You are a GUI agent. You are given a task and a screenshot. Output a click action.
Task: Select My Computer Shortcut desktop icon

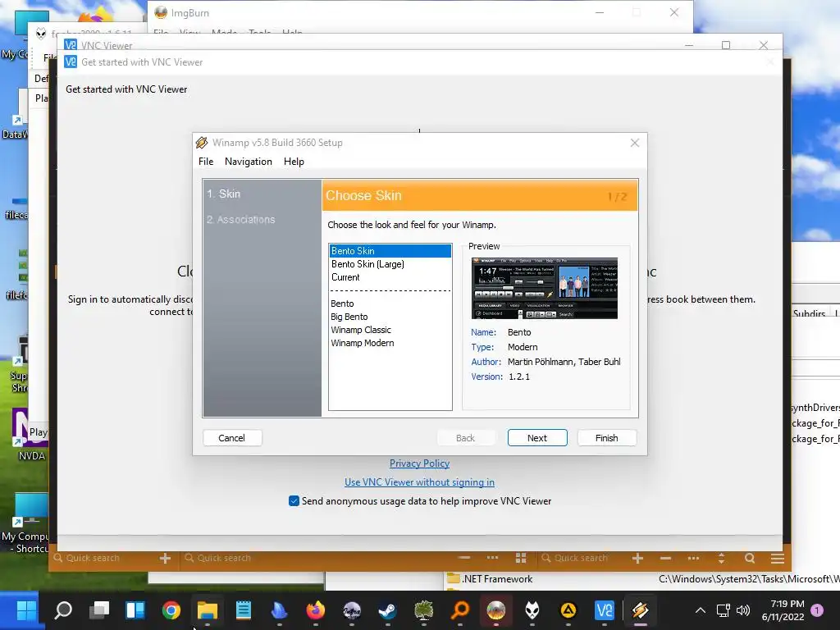click(25, 523)
